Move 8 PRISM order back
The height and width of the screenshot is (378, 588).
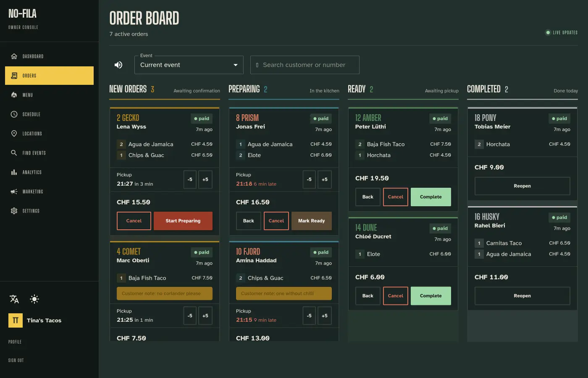point(249,221)
